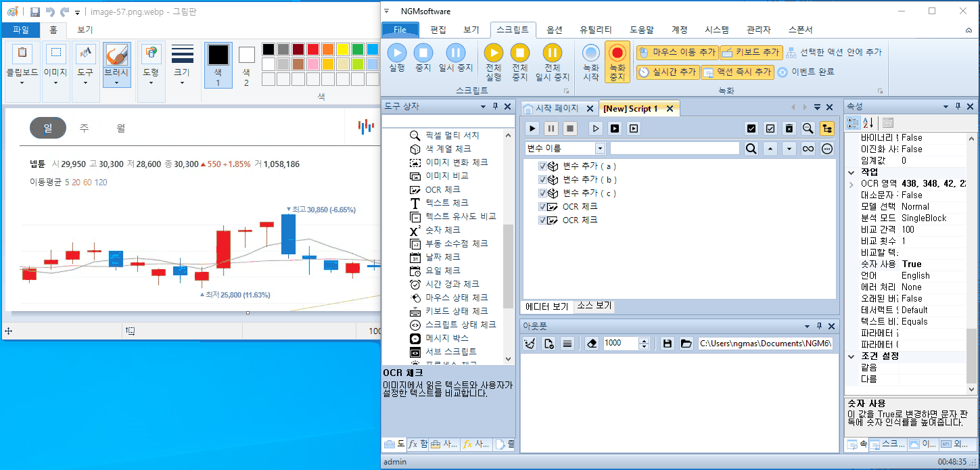
Task: Expand the OCR 영역 property row
Action: [x=850, y=183]
